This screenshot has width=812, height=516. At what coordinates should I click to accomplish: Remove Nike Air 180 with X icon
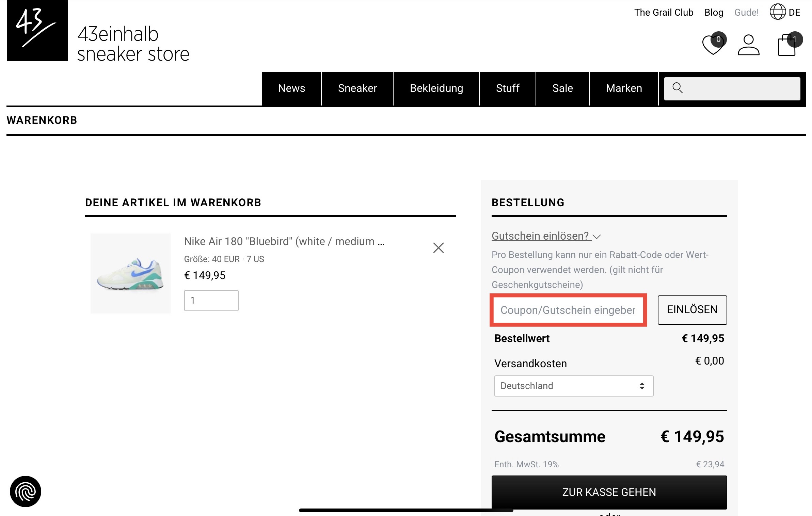438,248
